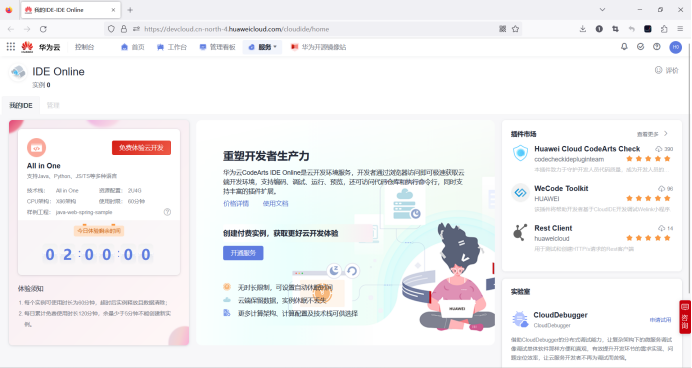Close the IDE Online browser tab
This screenshot has height=368, width=692.
pos(113,10)
